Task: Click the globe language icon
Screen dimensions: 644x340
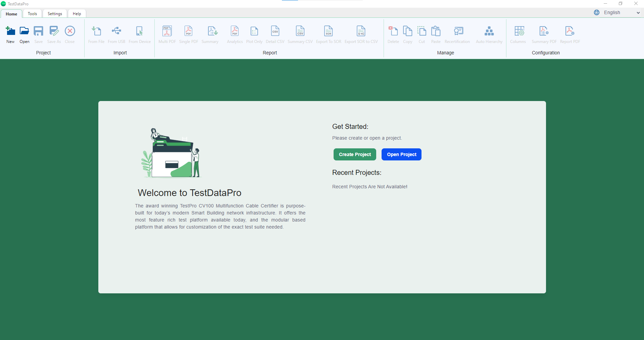Action: [597, 12]
